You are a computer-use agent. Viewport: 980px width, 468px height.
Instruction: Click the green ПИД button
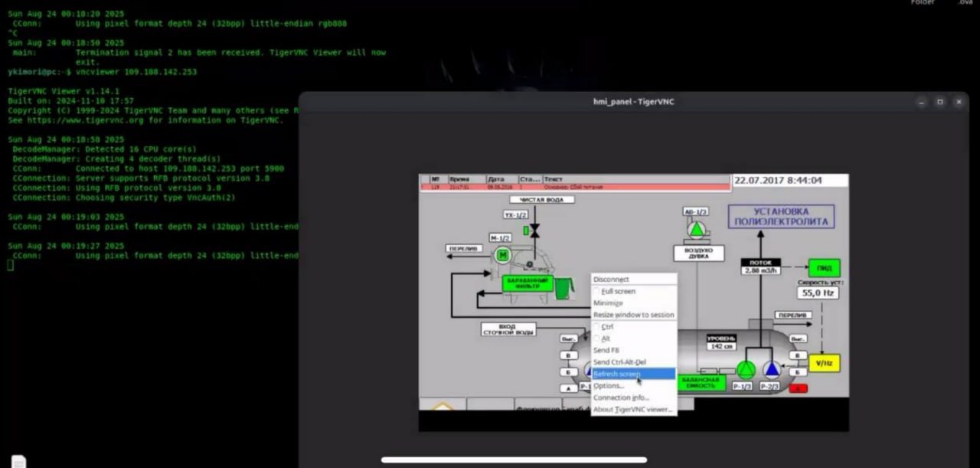[x=825, y=268]
